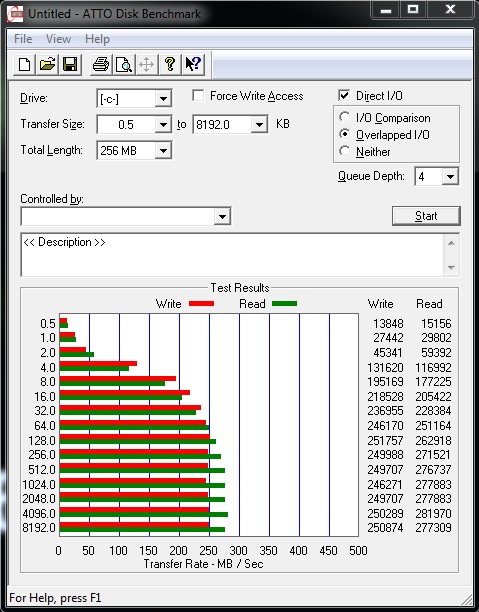This screenshot has width=479, height=612.
Task: Click the read value 281970
Action: click(x=433, y=513)
